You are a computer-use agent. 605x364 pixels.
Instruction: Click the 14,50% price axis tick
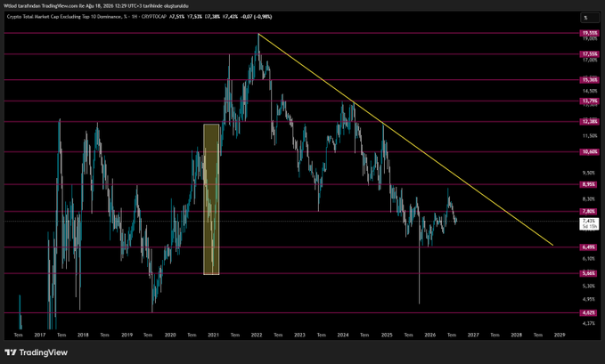590,92
